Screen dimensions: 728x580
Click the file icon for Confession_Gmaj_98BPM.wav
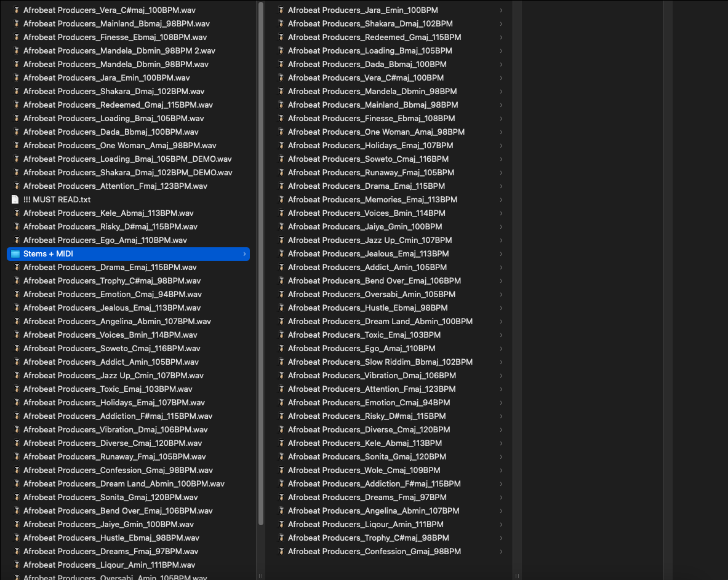(x=16, y=470)
